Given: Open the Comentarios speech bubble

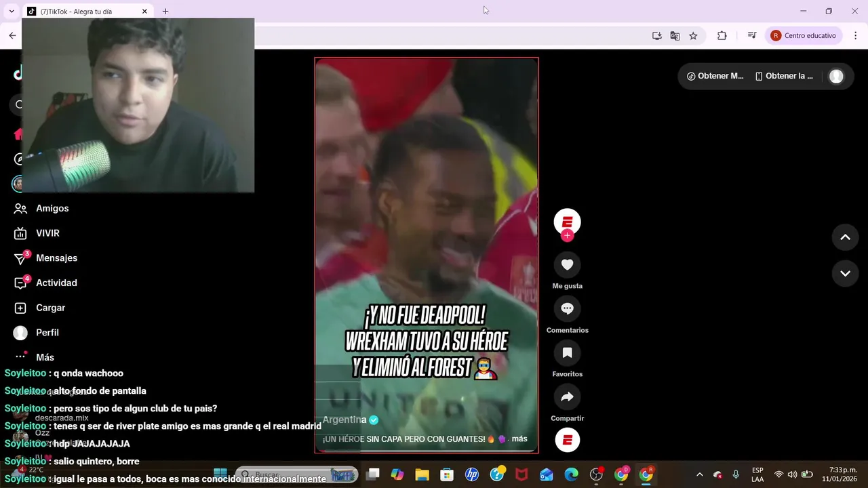Looking at the screenshot, I should point(568,309).
